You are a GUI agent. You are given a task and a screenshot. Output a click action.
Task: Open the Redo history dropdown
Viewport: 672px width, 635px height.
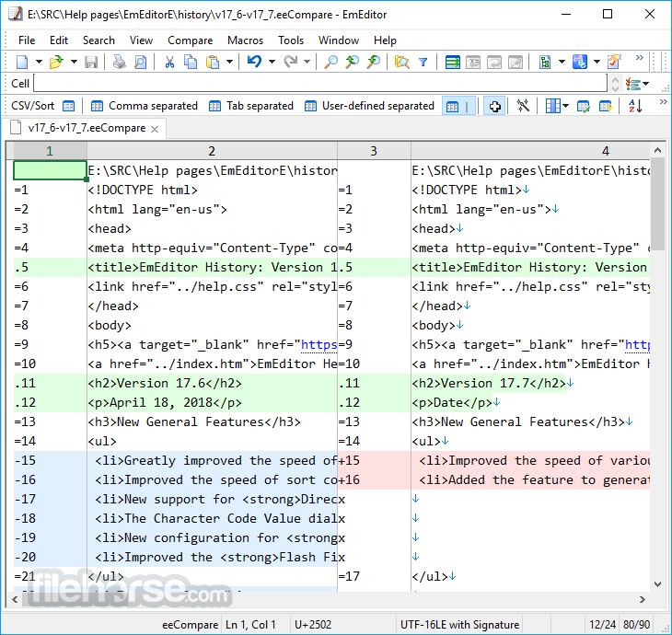point(307,63)
